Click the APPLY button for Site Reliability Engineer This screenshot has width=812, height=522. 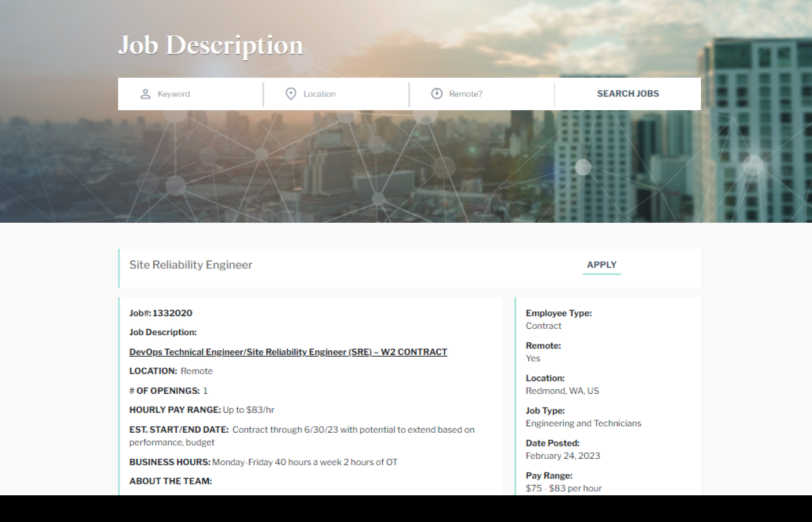tap(601, 264)
